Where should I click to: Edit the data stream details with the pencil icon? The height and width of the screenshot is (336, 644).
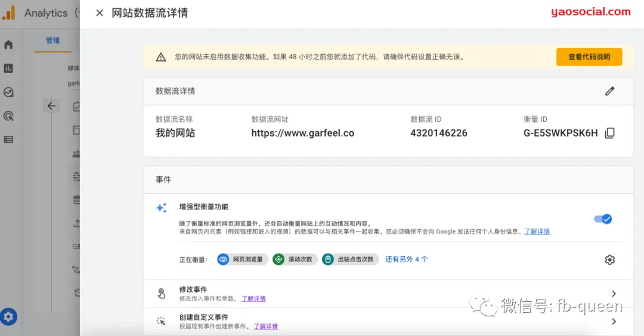point(609,91)
